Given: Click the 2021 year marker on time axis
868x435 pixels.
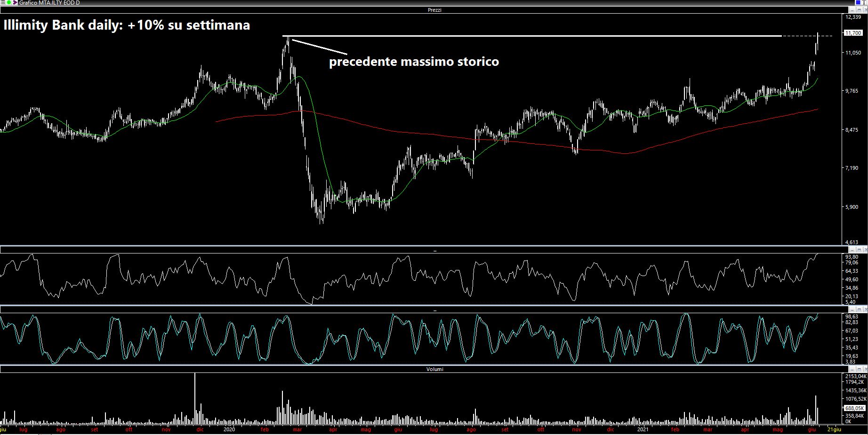Looking at the screenshot, I should coord(643,429).
